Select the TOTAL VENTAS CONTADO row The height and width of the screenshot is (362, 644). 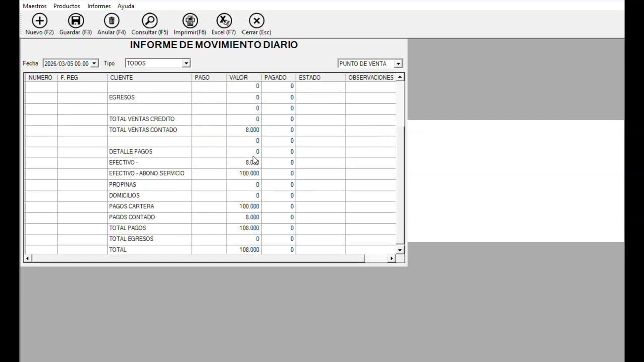coord(210,130)
